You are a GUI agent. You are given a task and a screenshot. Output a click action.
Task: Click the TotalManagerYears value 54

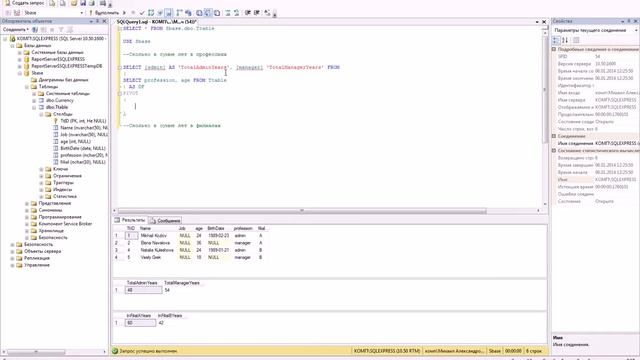pyautogui.click(x=167, y=290)
